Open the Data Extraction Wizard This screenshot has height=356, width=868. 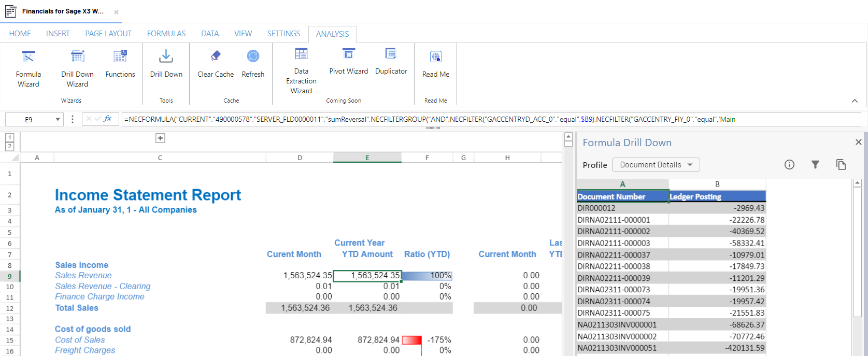[301, 71]
